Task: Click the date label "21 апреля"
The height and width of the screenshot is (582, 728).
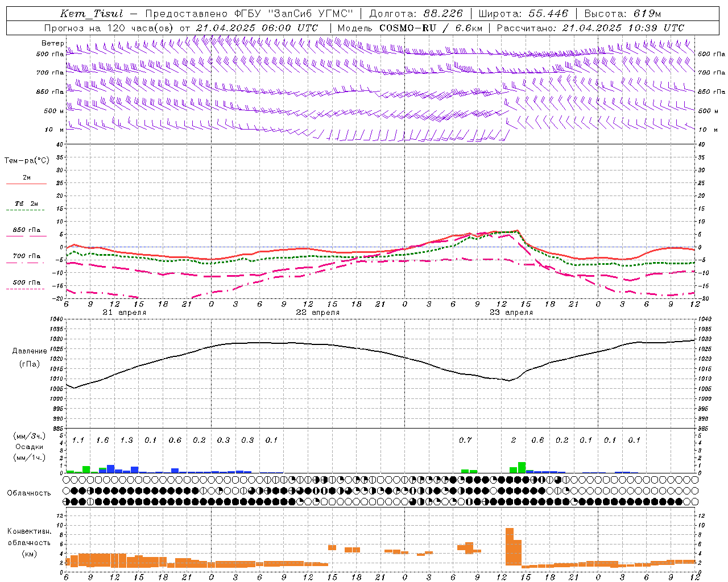Action: [124, 313]
